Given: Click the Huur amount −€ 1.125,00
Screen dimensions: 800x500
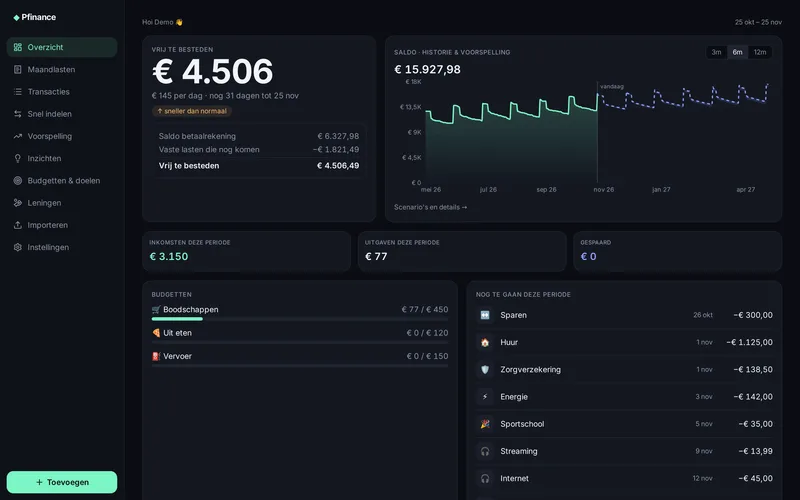Looking at the screenshot, I should pos(749,342).
